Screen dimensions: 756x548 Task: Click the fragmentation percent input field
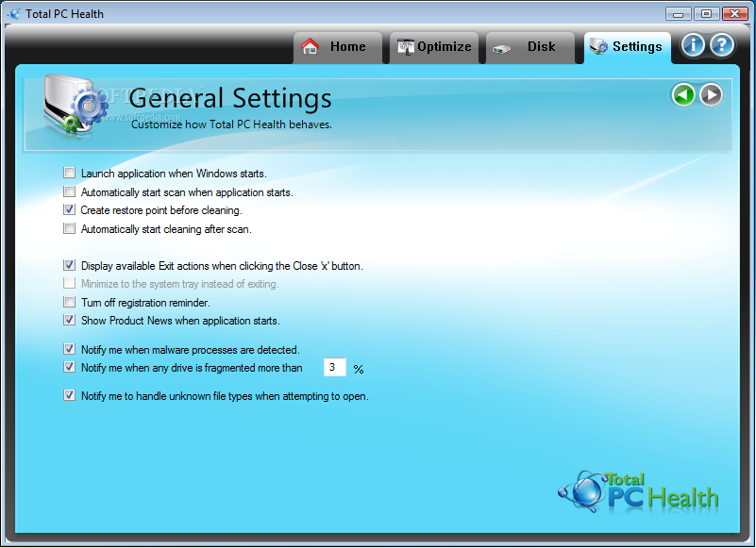click(335, 367)
